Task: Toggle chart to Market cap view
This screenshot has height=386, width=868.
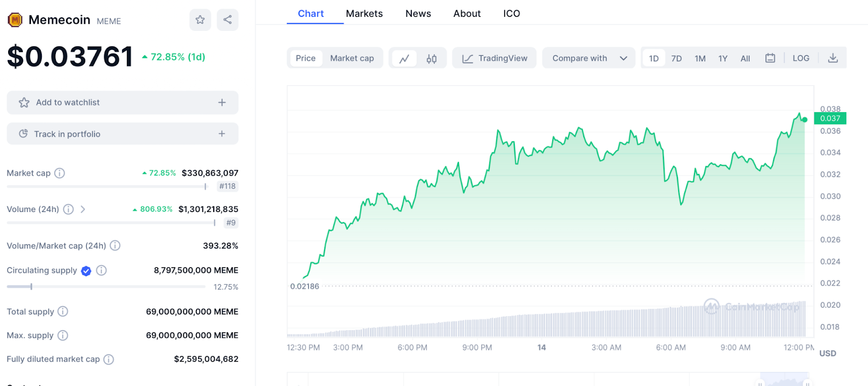Action: tap(352, 58)
